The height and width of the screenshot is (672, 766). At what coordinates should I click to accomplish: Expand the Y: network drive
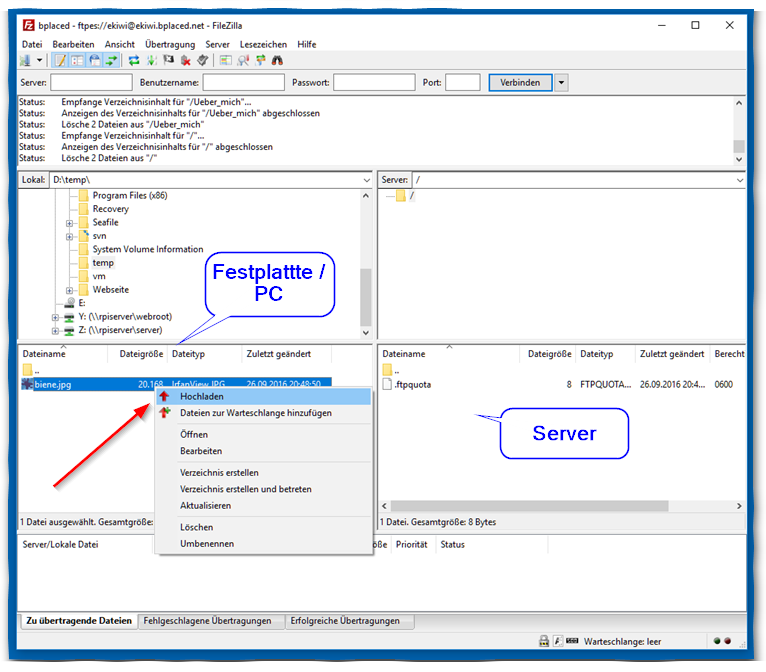click(55, 317)
